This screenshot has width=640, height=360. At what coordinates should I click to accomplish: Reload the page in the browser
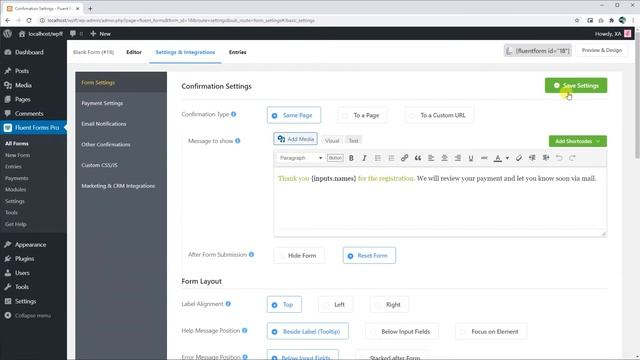click(29, 20)
